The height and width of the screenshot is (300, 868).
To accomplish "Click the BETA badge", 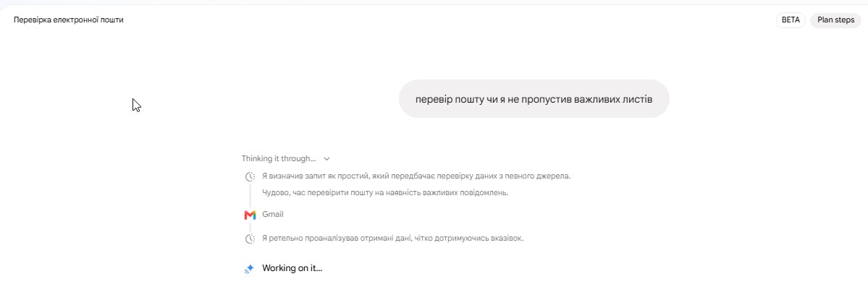I will (791, 20).
